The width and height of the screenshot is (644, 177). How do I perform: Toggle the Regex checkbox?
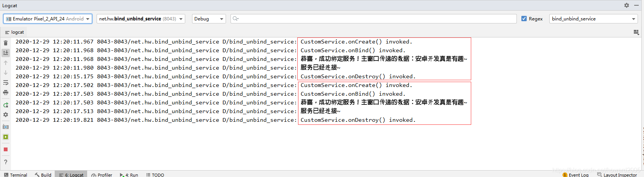coord(524,19)
